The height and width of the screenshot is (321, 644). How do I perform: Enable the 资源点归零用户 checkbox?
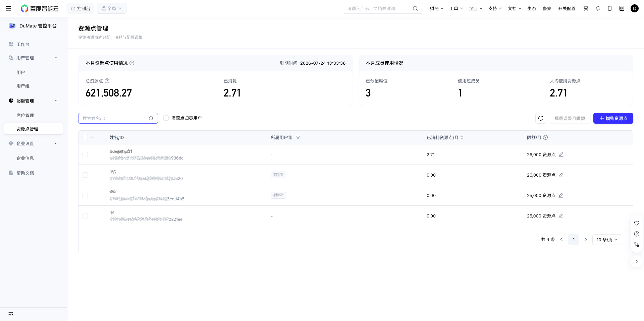(166, 118)
